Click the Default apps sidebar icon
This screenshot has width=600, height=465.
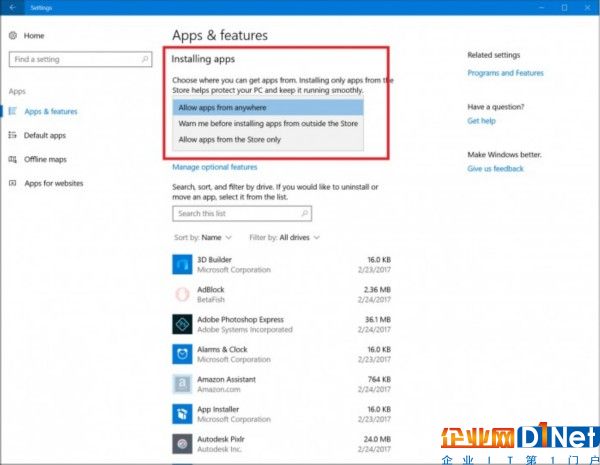point(13,135)
